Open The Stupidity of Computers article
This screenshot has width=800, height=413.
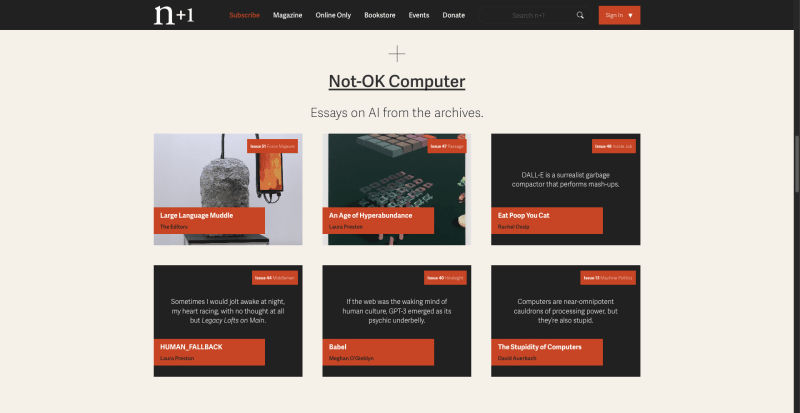(x=539, y=347)
